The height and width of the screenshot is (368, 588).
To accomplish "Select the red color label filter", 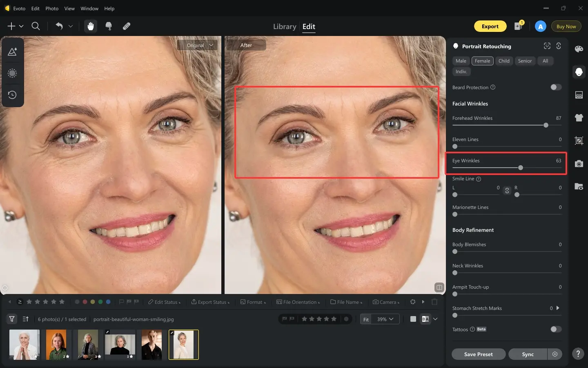I will 85,302.
